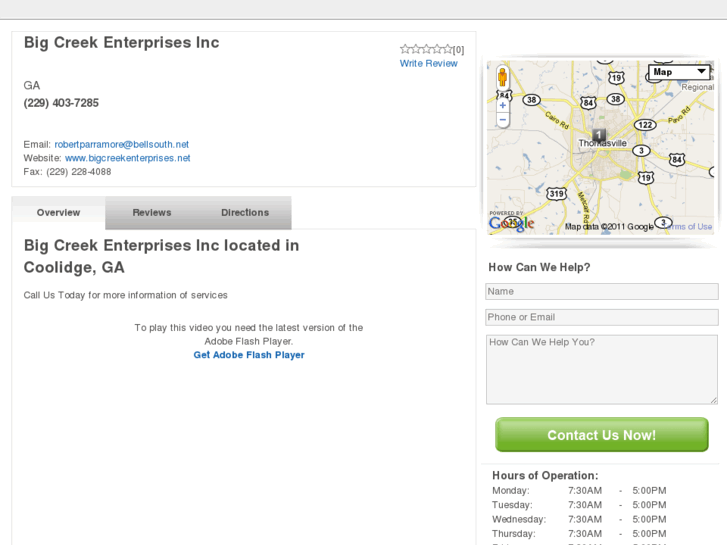
Task: Open the Map type dropdown
Action: (x=679, y=72)
